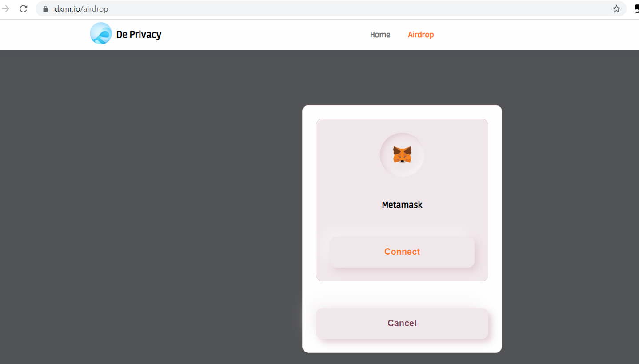639x364 pixels.
Task: Connect the Metamask wallet
Action: click(402, 252)
